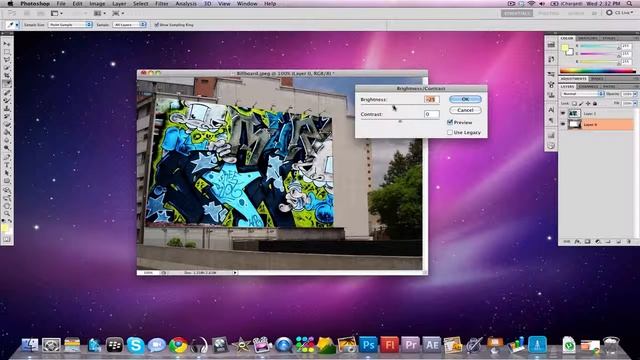Switch to the Channels tab
This screenshot has height=360, width=640.
pos(588,87)
